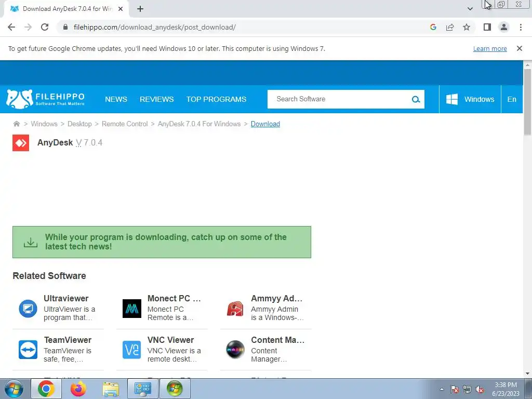Click the page vertical scrollbar thumb
Image resolution: width=532 pixels, height=399 pixels.
tap(527, 102)
